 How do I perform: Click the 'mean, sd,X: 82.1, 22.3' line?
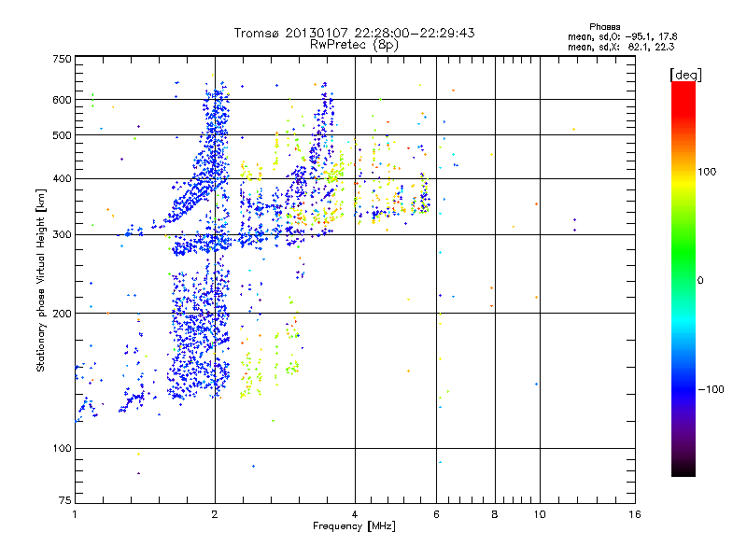pos(621,47)
